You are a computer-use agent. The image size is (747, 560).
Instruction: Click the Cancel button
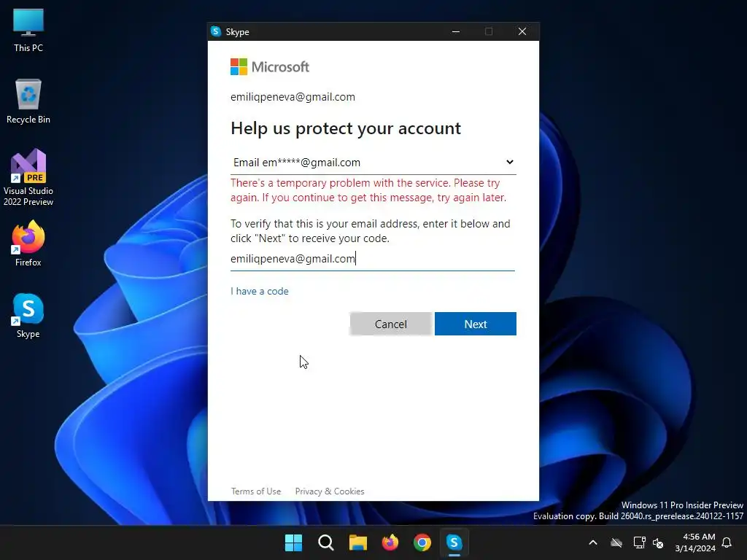click(391, 324)
